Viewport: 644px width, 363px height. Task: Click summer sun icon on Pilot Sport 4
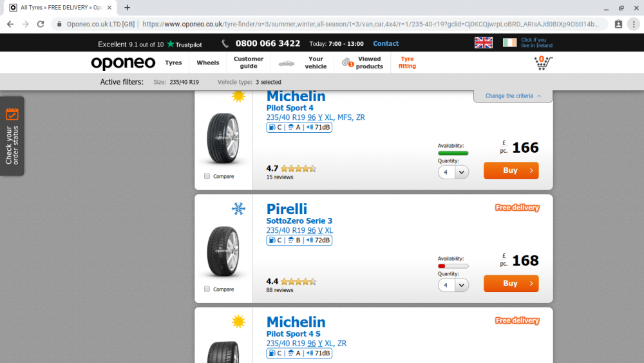click(x=238, y=96)
